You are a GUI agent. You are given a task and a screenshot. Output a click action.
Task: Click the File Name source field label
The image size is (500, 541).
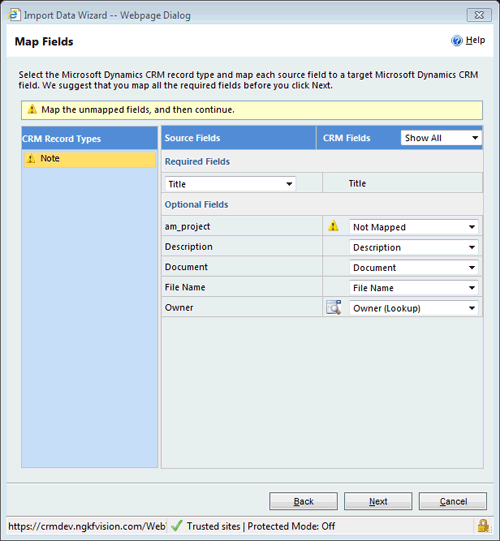tap(185, 287)
